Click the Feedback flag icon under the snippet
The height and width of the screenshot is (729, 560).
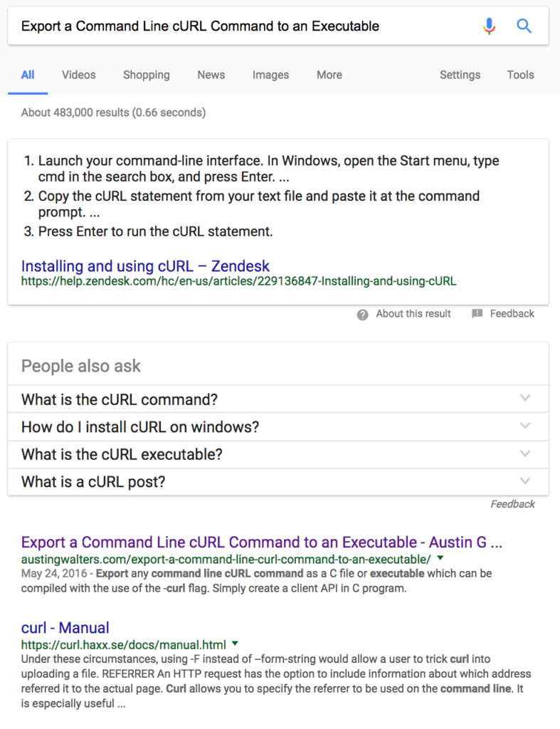(x=477, y=314)
